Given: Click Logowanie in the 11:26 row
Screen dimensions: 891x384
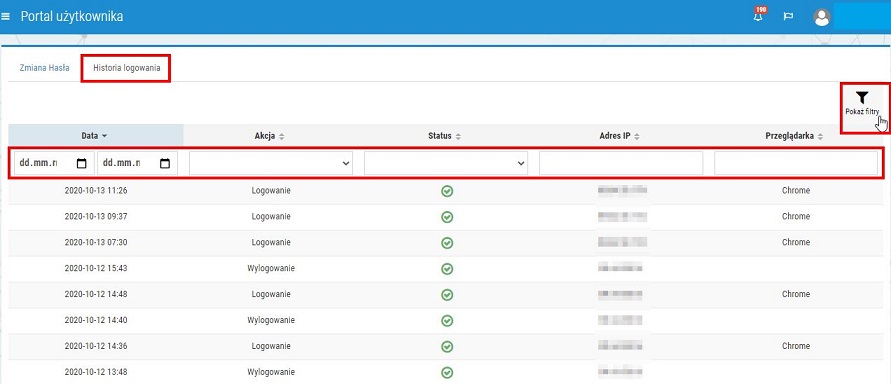Looking at the screenshot, I should point(271,191).
